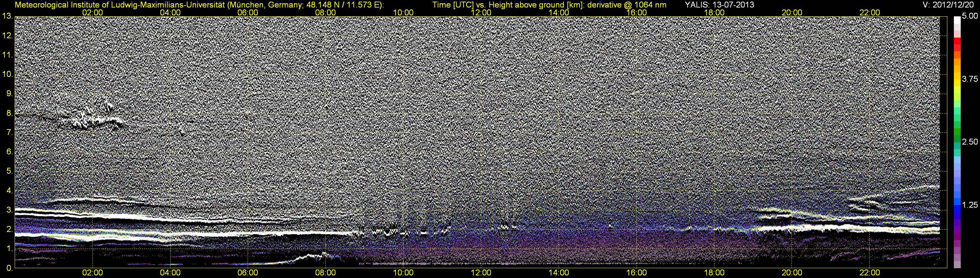Click the 12 km height axis label
Image resolution: width=980 pixels, height=278 pixels.
[x=7, y=35]
